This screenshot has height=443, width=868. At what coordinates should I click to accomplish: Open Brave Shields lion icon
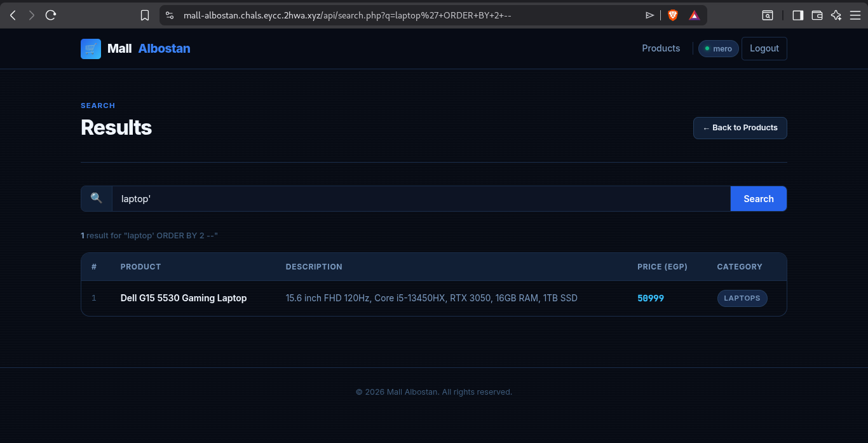pyautogui.click(x=673, y=15)
